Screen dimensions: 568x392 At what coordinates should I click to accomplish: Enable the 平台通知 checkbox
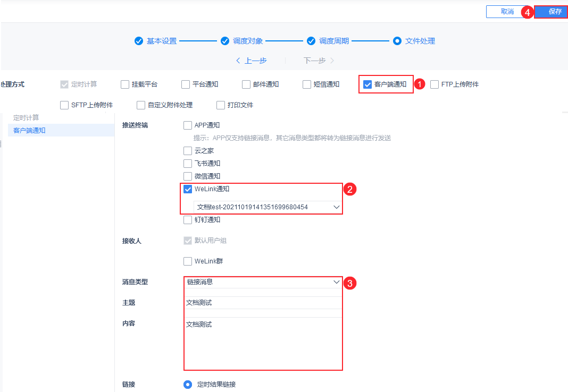(x=186, y=84)
